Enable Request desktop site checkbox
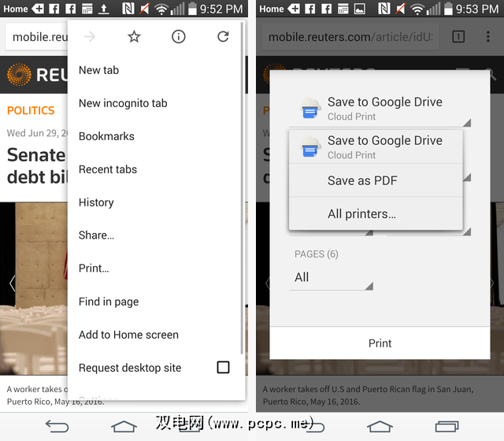Image resolution: width=504 pixels, height=441 pixels. 223,368
